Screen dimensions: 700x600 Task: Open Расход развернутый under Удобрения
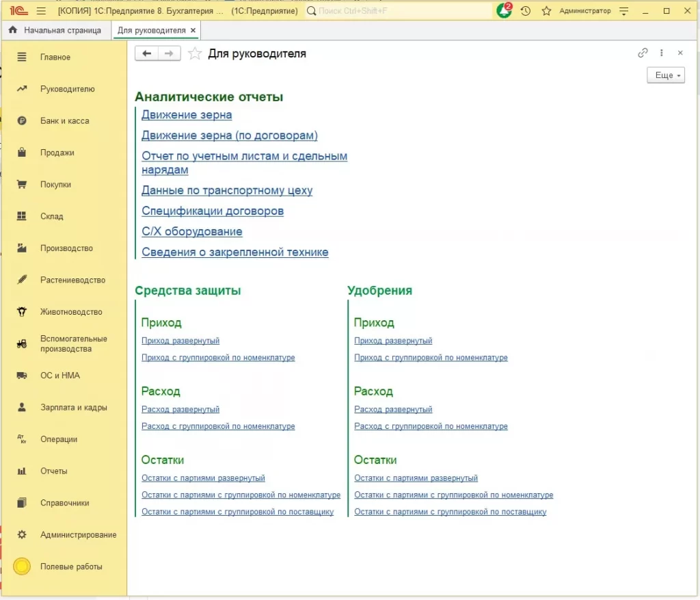tap(393, 409)
